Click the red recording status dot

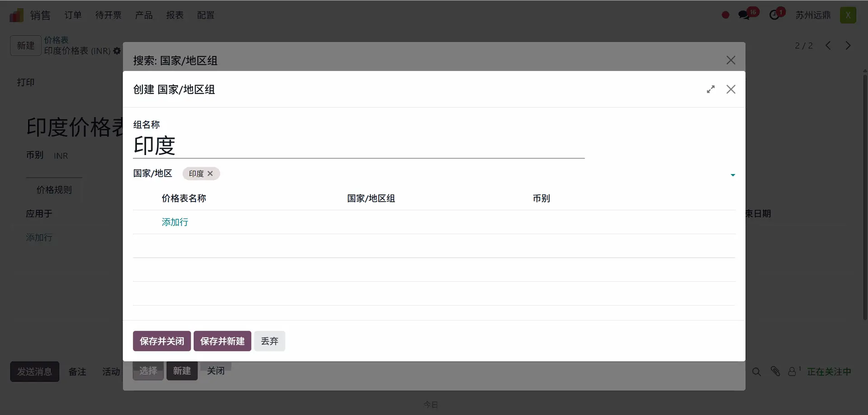[726, 15]
